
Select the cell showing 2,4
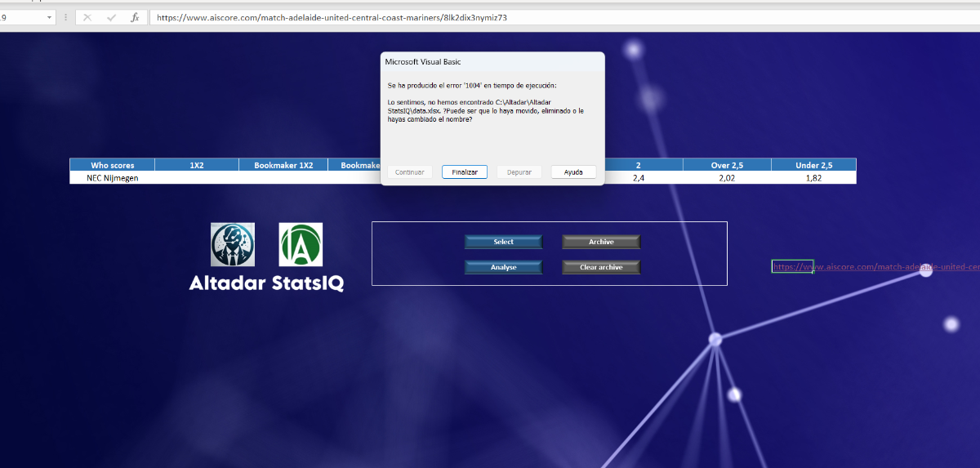[x=639, y=177]
